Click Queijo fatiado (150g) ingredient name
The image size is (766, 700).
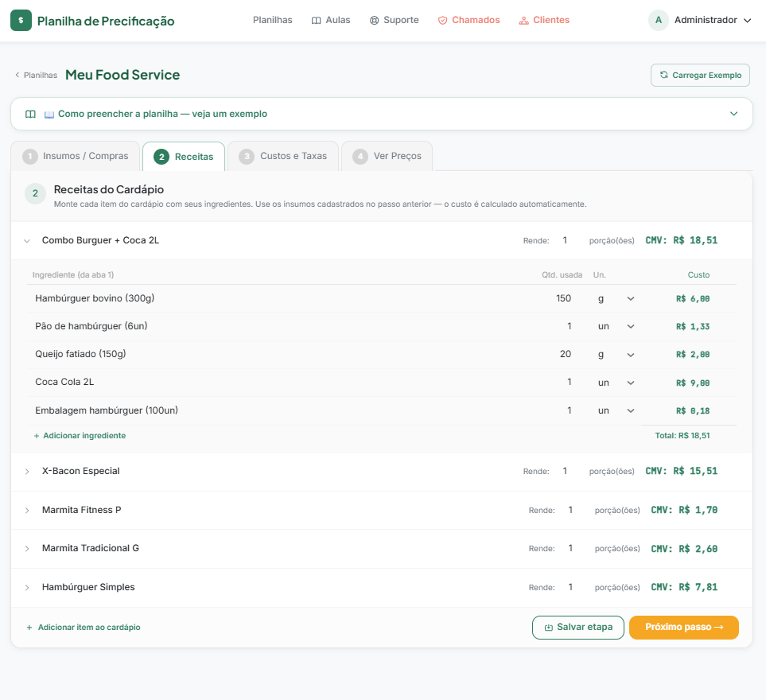80,354
